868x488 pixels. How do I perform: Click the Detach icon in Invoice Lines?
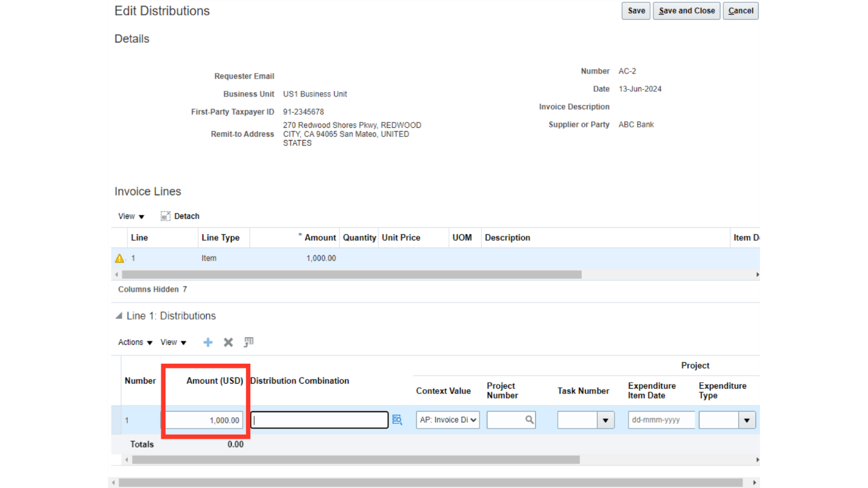tap(165, 216)
